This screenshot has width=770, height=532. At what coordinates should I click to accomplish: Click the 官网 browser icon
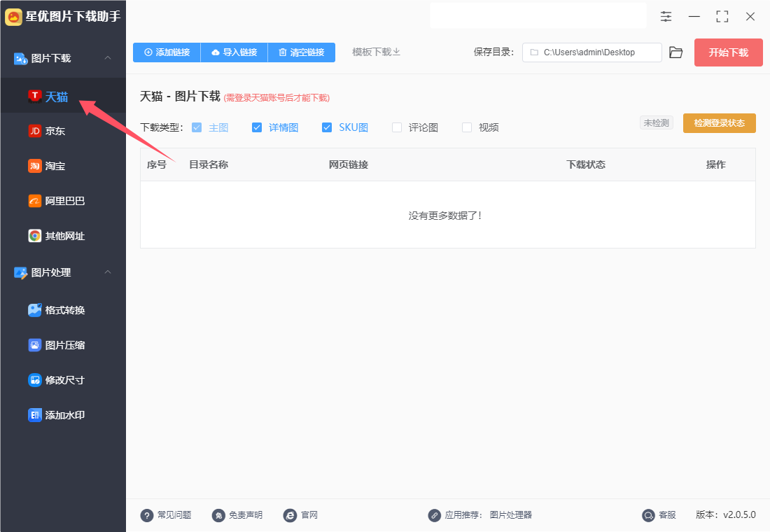tap(290, 515)
